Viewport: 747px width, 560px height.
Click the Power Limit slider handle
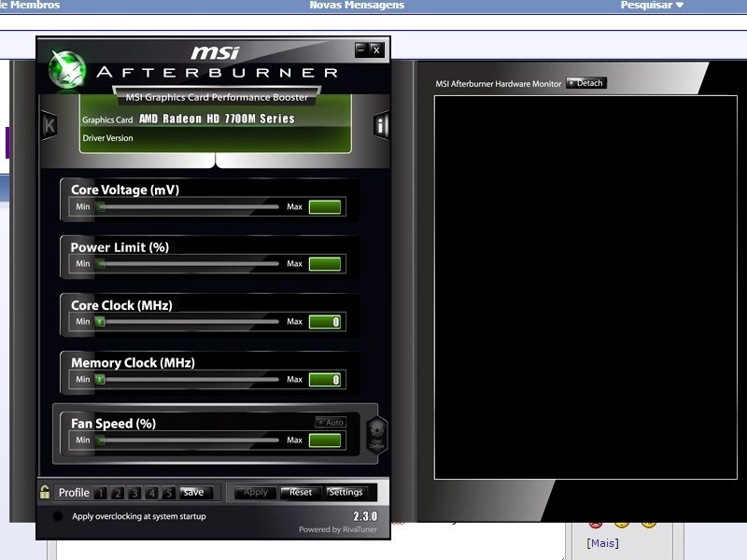[x=101, y=264]
